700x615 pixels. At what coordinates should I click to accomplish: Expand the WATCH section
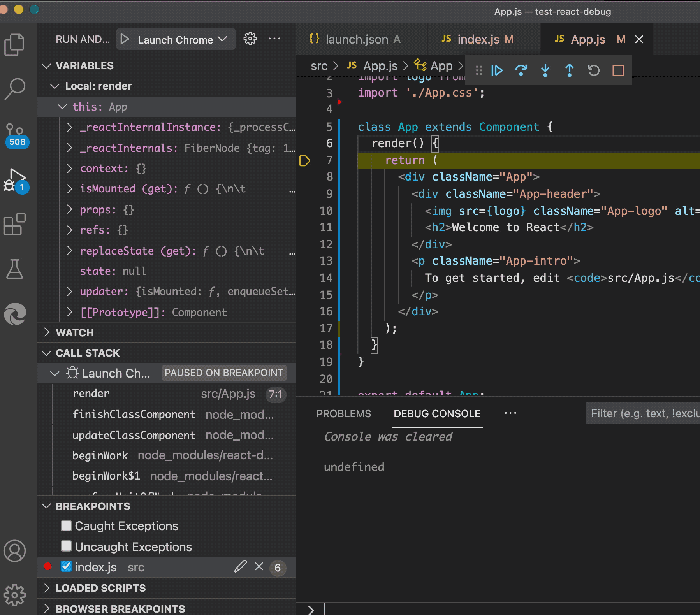tap(75, 333)
